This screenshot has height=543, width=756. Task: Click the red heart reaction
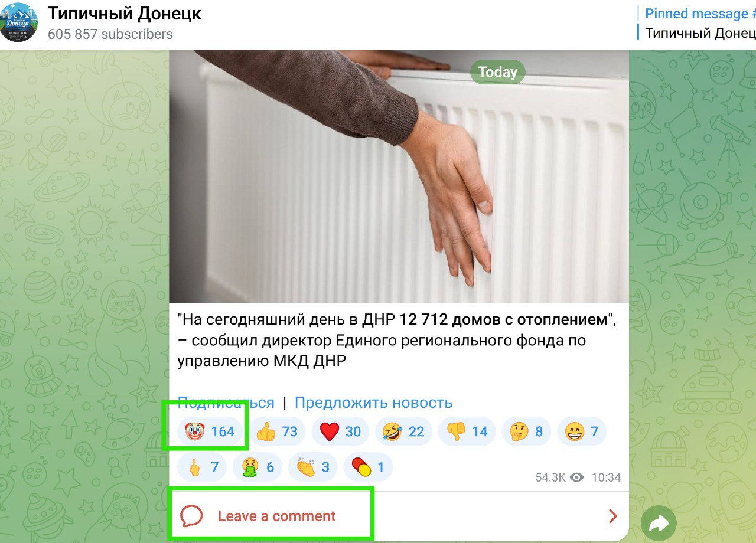point(340,432)
